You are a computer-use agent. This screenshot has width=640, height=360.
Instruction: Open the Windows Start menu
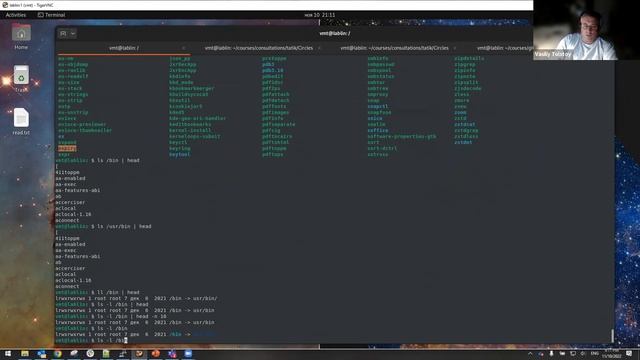(8, 353)
